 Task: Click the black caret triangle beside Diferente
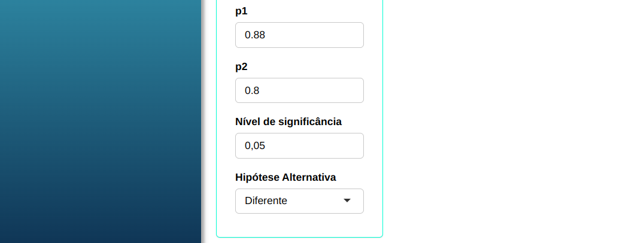(347, 201)
